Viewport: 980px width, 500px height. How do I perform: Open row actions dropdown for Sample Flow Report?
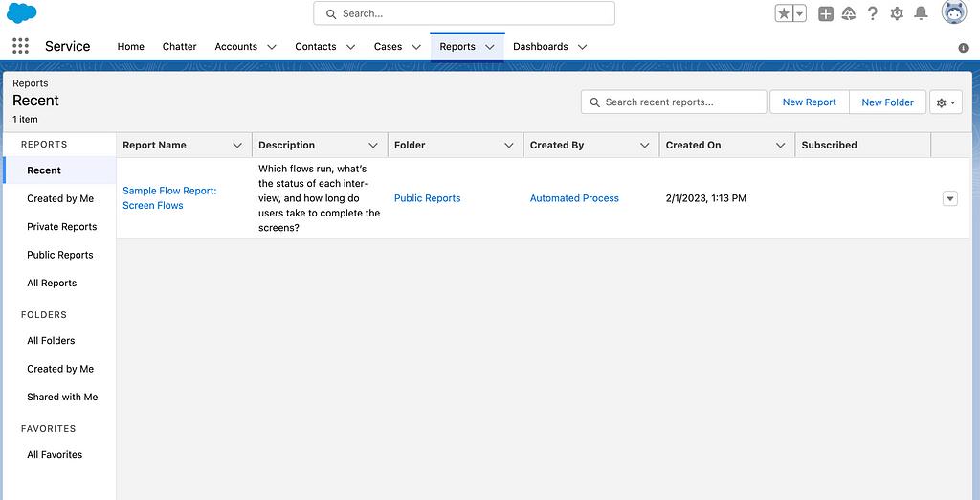tap(949, 198)
